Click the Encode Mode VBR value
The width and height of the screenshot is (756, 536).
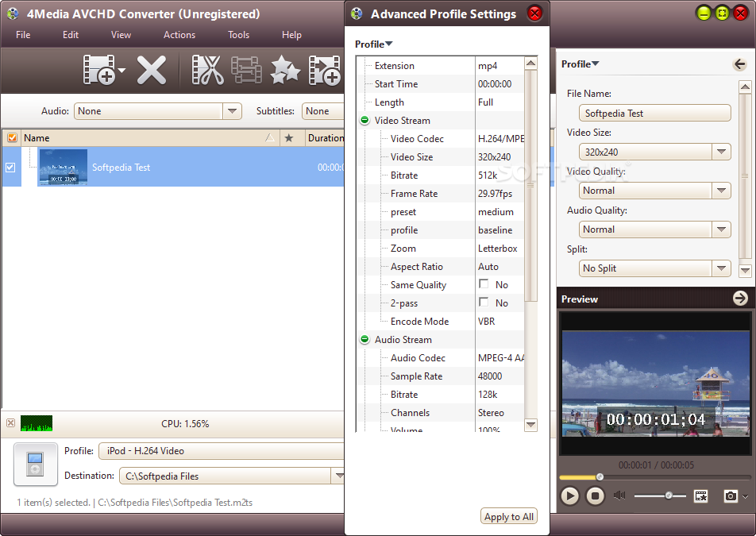pyautogui.click(x=487, y=322)
